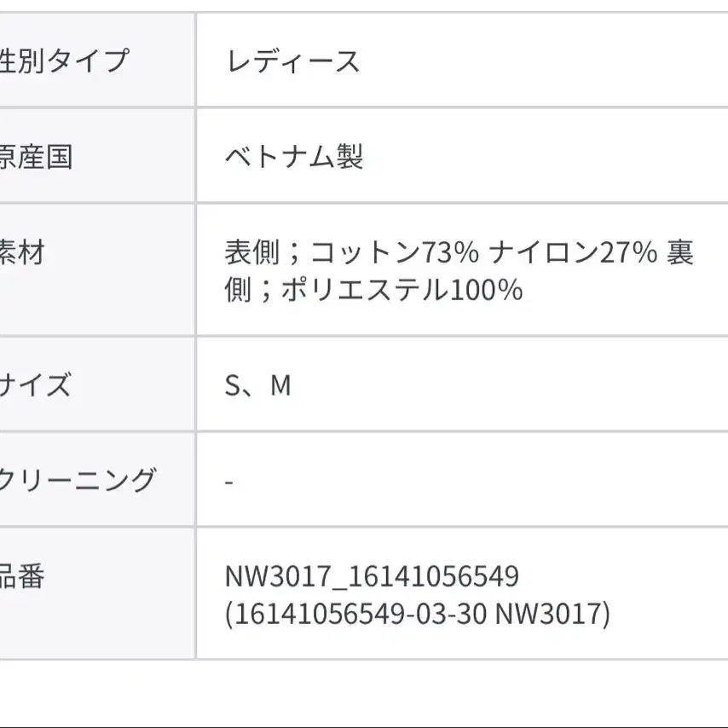Click the ナイロン27% text portion

573,252
